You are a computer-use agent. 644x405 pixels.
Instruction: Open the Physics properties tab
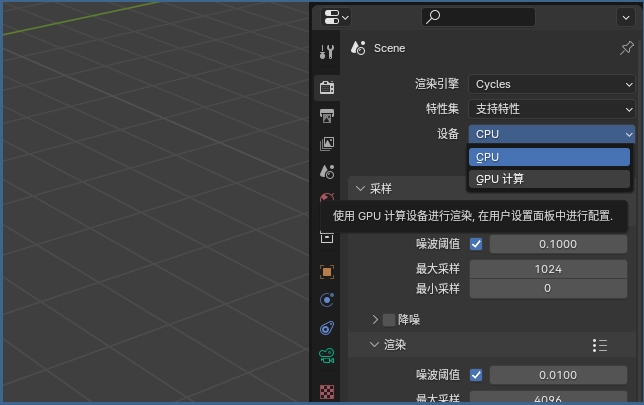pos(327,300)
